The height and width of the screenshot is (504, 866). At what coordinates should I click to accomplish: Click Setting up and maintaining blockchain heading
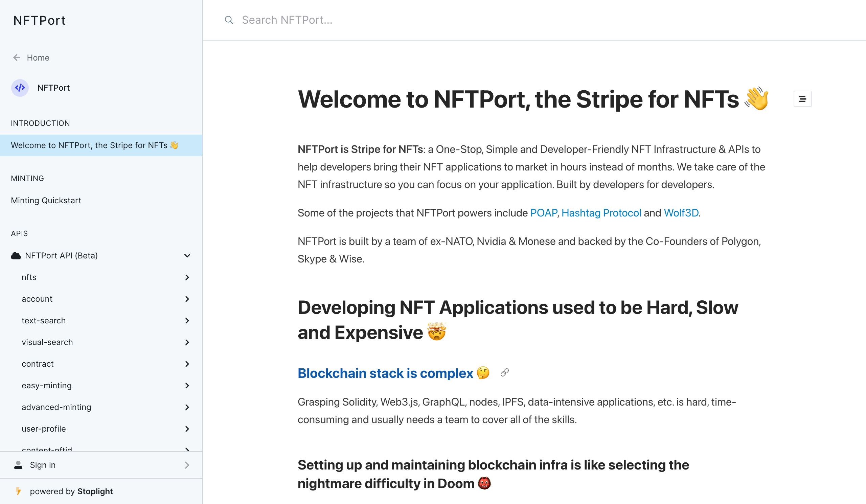(493, 474)
